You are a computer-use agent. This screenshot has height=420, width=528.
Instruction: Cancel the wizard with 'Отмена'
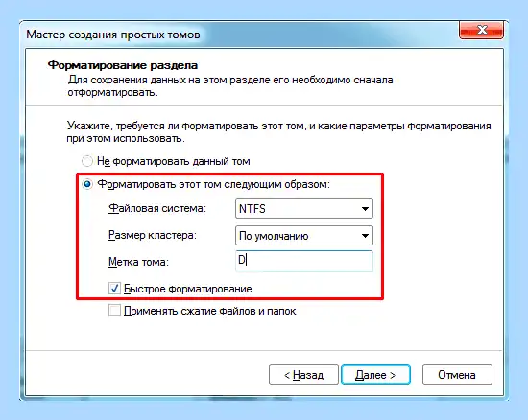457,375
